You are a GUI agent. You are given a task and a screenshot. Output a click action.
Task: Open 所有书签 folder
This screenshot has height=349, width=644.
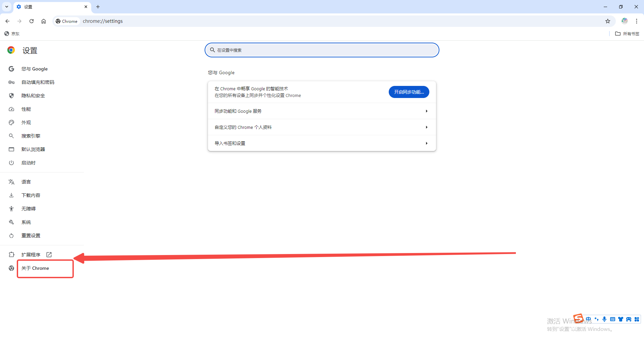pos(627,34)
